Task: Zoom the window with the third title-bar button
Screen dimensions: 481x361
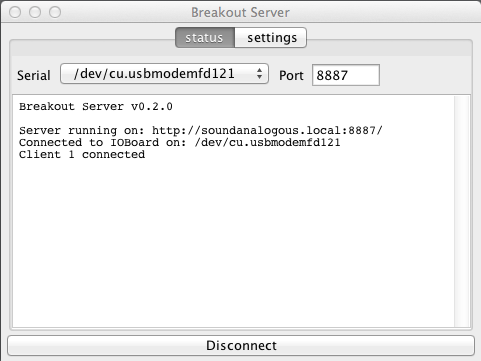Action: pyautogui.click(x=55, y=12)
